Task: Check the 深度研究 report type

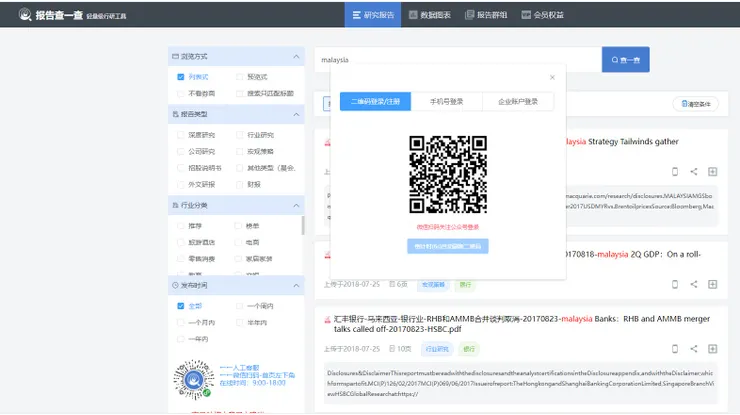Action: (180, 135)
